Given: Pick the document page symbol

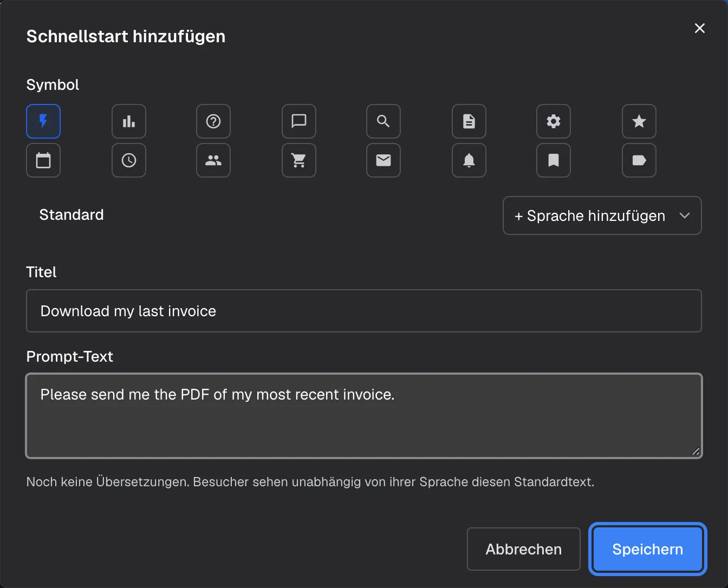Looking at the screenshot, I should pos(469,121).
